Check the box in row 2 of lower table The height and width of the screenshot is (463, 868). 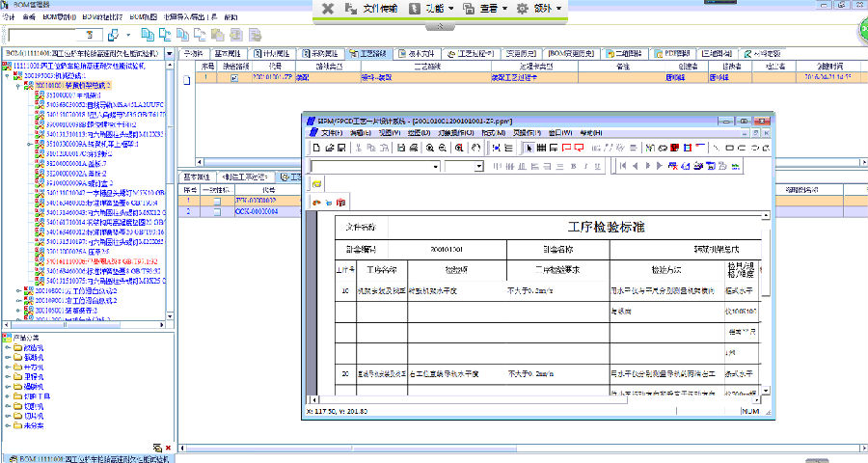[x=217, y=209]
